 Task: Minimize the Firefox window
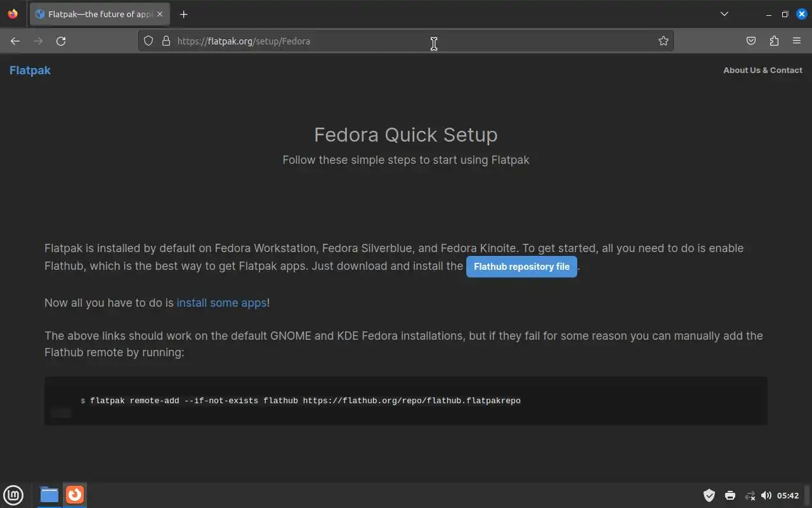pyautogui.click(x=769, y=14)
